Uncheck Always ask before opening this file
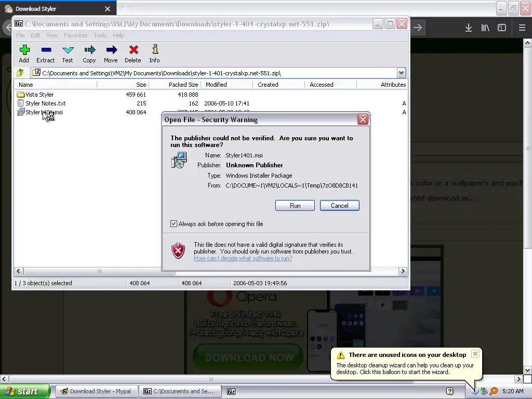Viewport: 532px width, 399px height. 174,223
